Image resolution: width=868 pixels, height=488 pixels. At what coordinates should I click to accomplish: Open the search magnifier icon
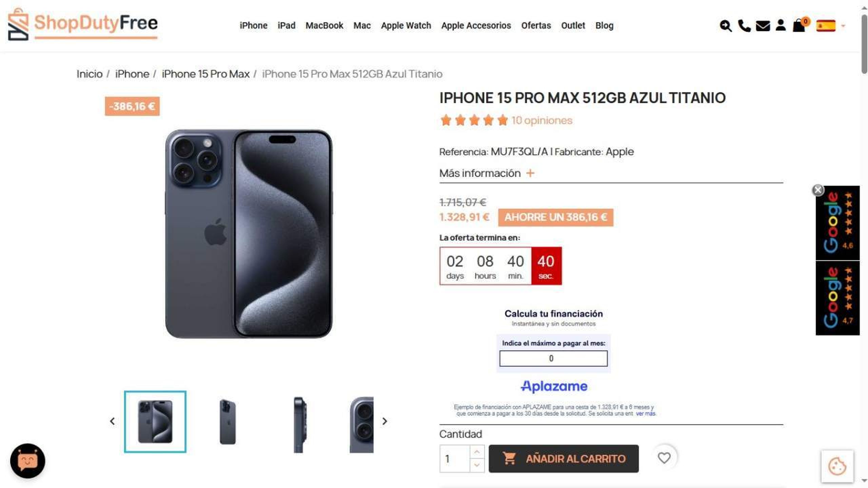point(725,26)
